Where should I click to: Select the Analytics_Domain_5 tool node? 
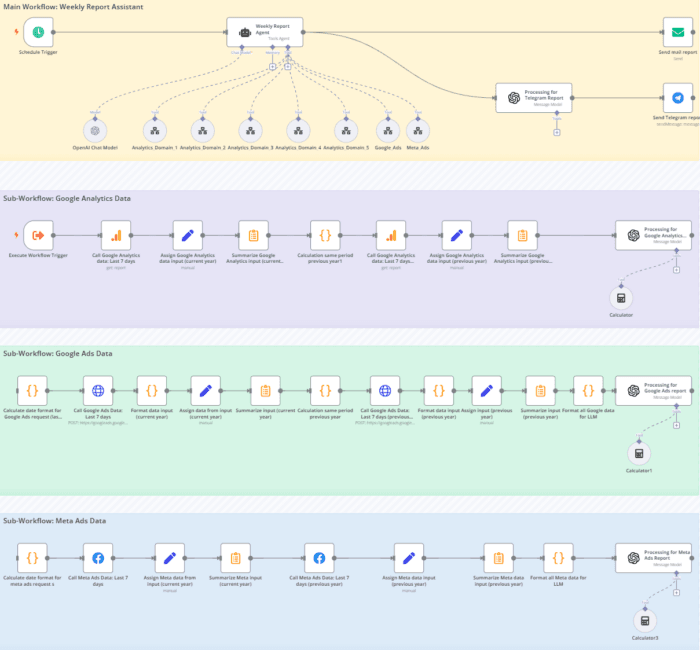(346, 131)
